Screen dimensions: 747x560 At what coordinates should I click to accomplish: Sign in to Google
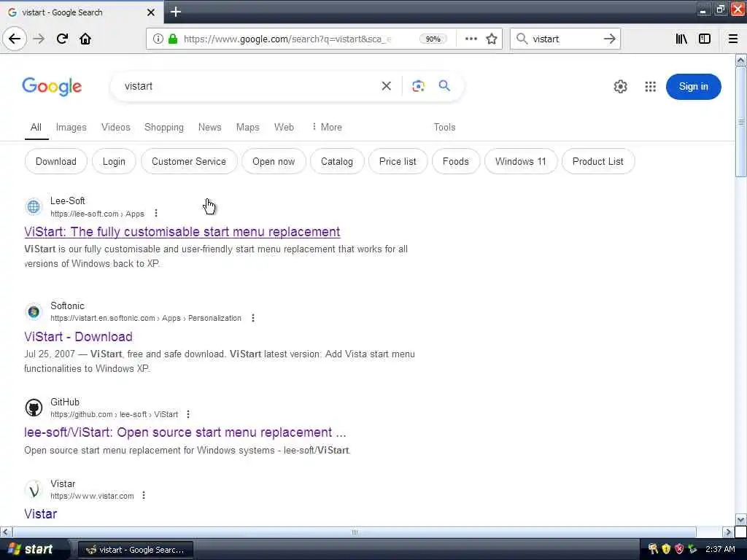pyautogui.click(x=693, y=87)
